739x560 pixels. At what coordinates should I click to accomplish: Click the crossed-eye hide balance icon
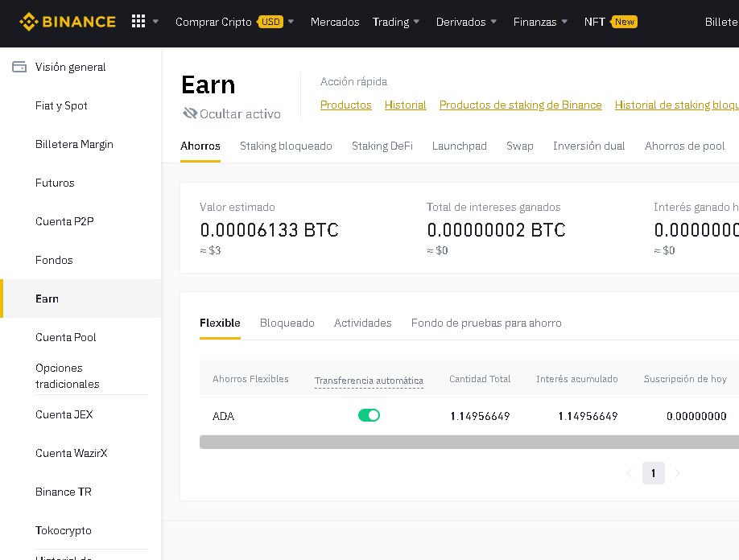click(189, 113)
